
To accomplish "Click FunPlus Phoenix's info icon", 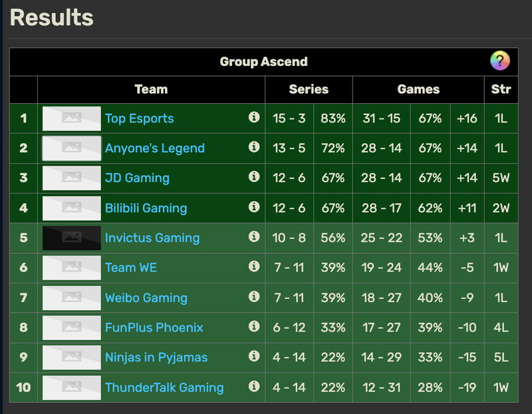I will coord(253,326).
